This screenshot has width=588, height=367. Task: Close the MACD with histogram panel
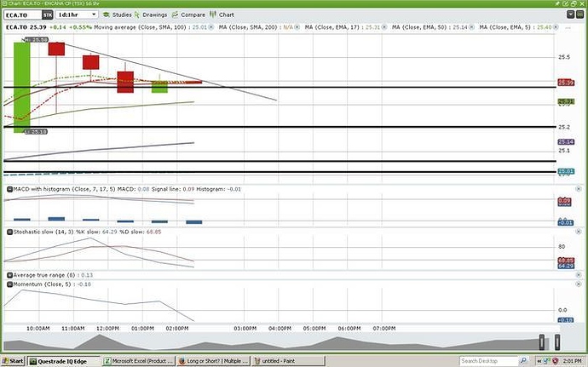(579, 189)
